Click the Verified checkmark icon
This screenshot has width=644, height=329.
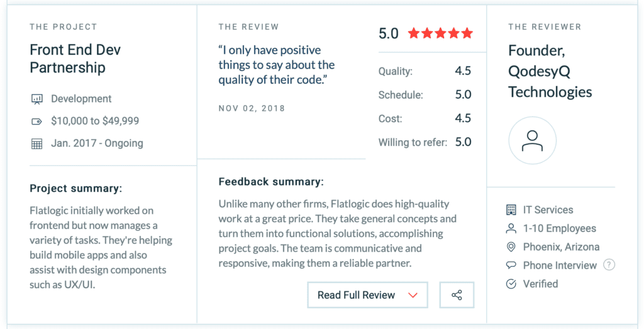click(x=511, y=284)
